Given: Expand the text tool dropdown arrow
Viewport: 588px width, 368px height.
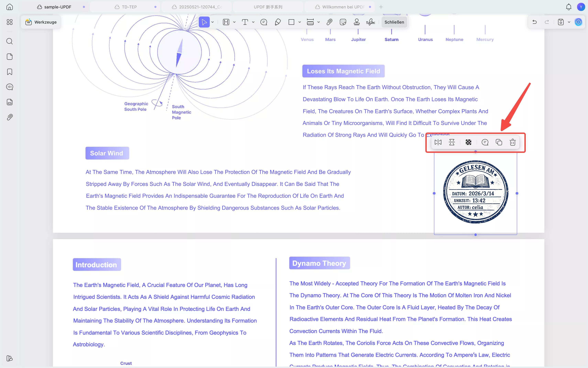Looking at the screenshot, I should 253,22.
